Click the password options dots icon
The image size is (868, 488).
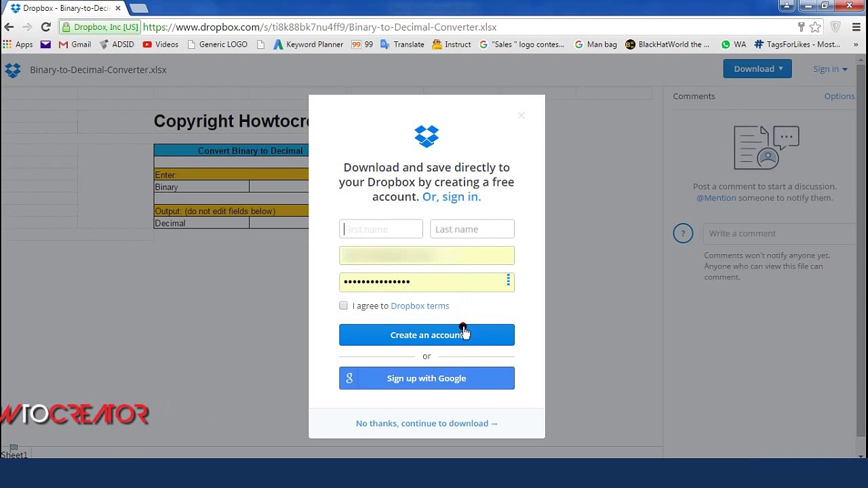[x=508, y=281]
